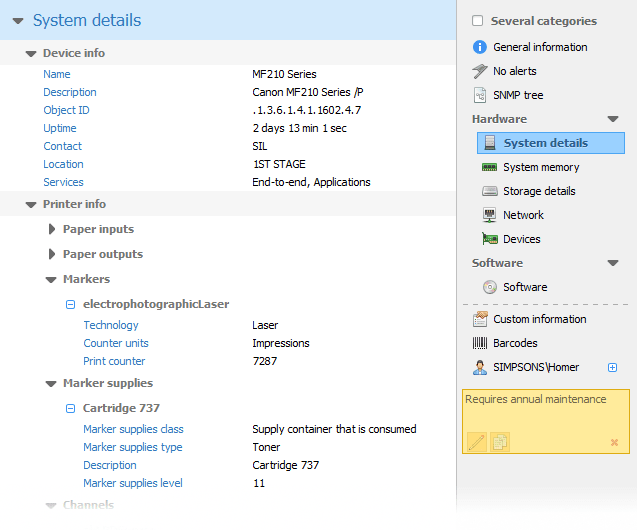Expand the Paper inputs section
Screen dimensions: 637x530
pos(52,229)
